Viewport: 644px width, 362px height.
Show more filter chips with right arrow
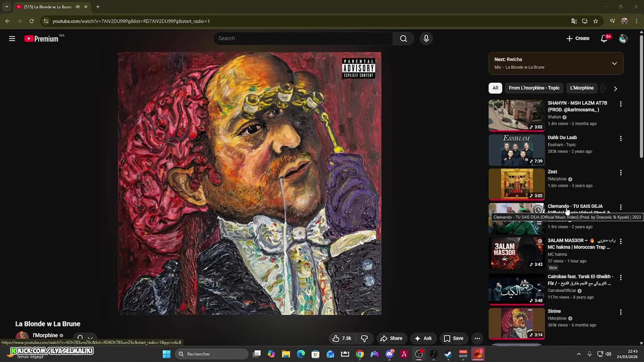(615, 88)
